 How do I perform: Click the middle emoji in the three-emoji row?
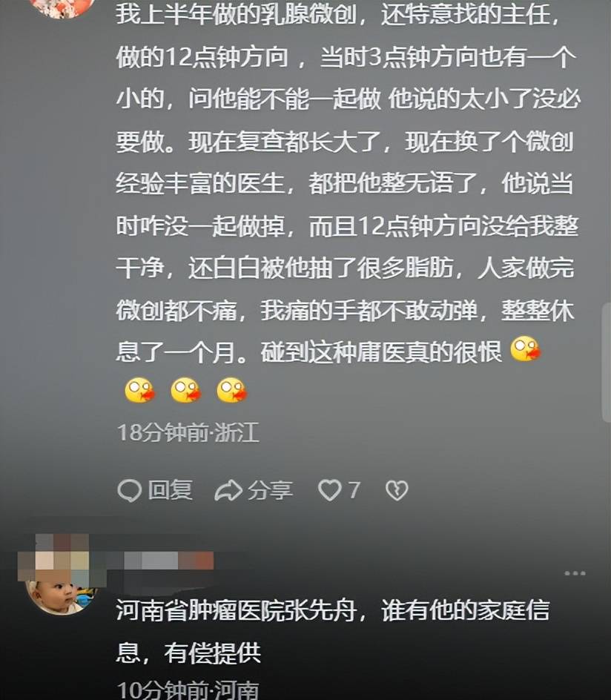[x=185, y=390]
